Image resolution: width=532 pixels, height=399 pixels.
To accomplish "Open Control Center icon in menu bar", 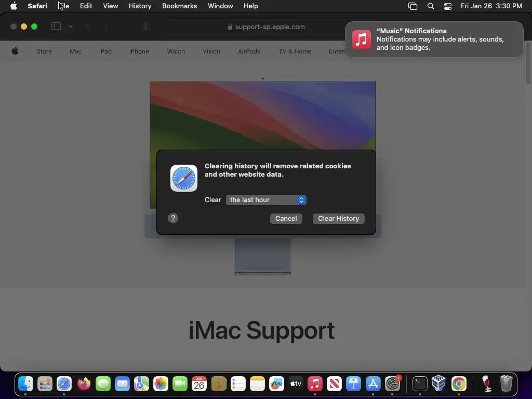I will click(x=448, y=6).
